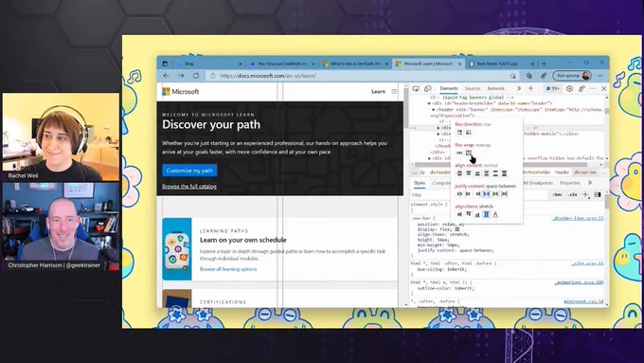644x363 pixels.
Task: Open DevTools settings gear
Action: [570, 88]
